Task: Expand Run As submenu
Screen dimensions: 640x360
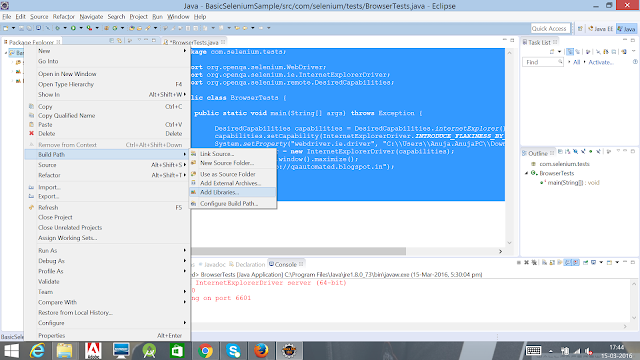Action: click(107, 251)
